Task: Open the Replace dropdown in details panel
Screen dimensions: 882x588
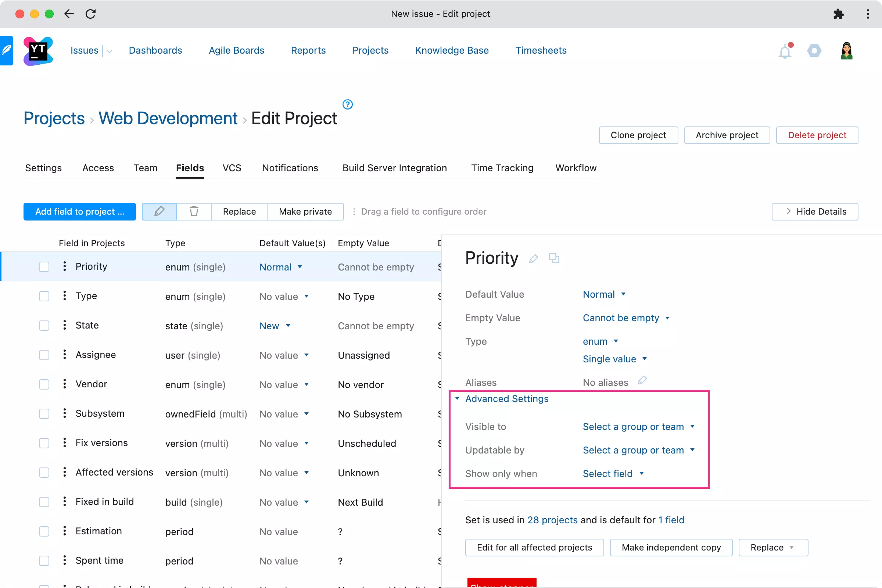Action: (x=773, y=548)
